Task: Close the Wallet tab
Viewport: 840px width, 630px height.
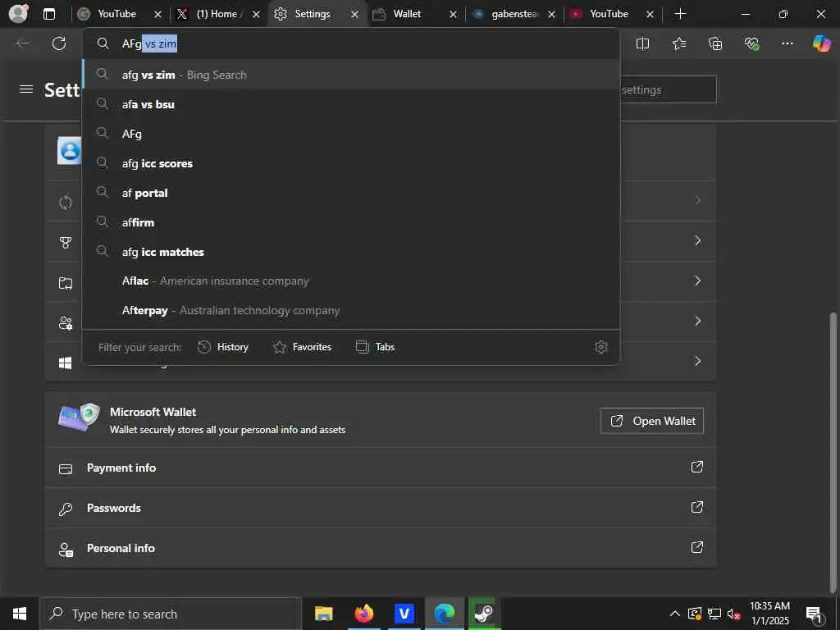Action: [x=453, y=15]
